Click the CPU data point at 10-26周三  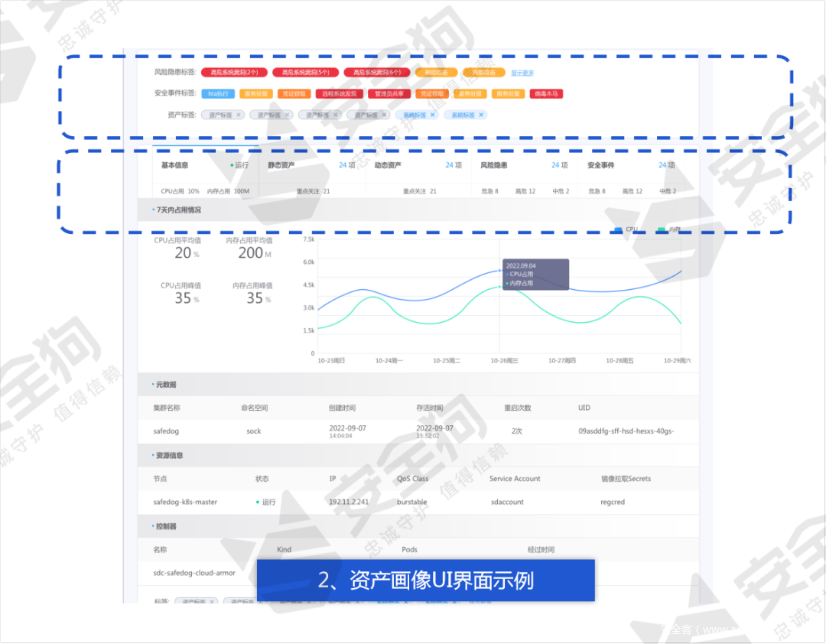pos(499,271)
